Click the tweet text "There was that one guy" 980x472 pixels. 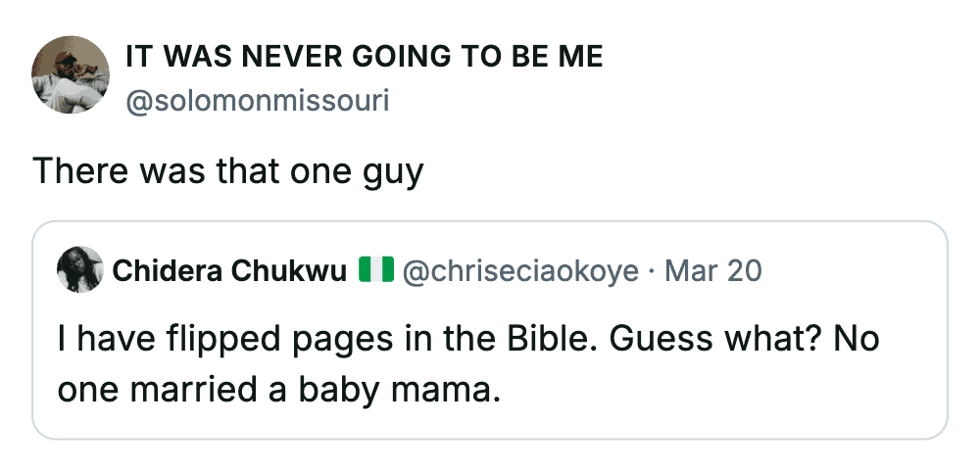coord(227,171)
